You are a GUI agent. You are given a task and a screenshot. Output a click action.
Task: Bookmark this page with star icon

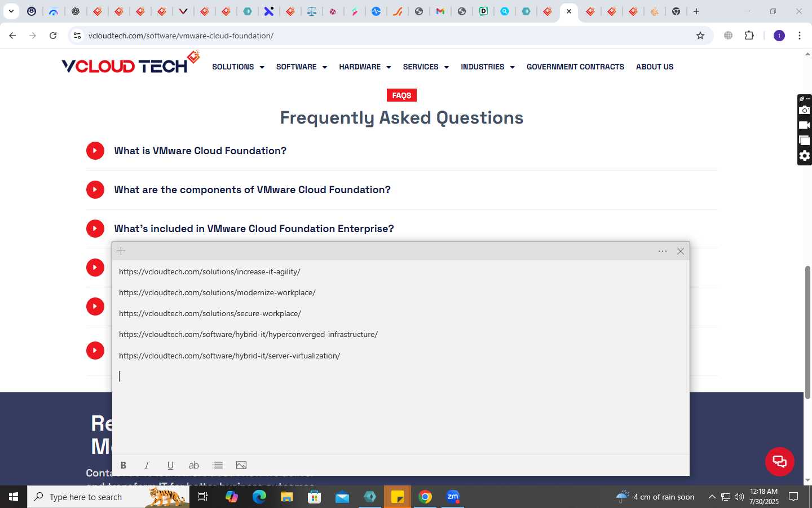[x=700, y=36]
